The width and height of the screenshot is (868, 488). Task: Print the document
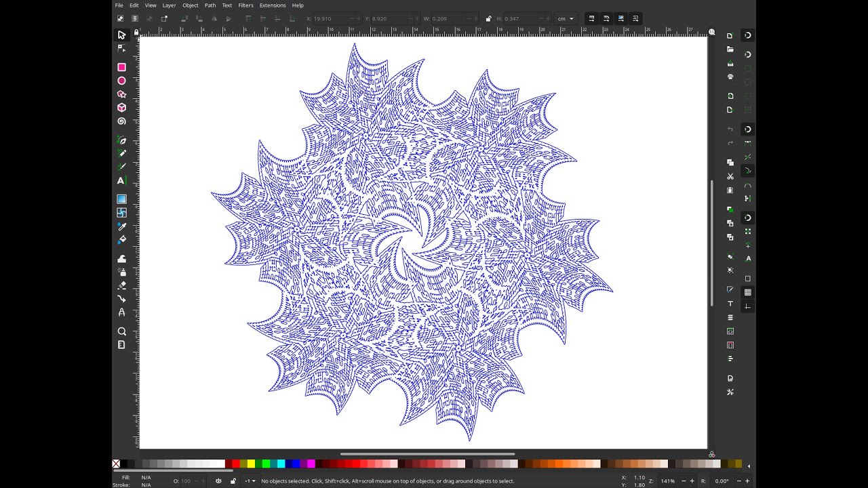[730, 77]
